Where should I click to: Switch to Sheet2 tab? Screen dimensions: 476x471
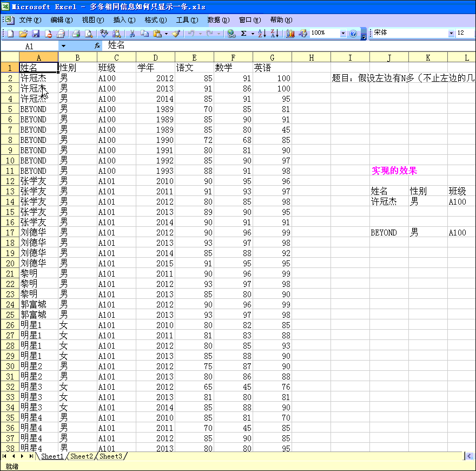[82, 456]
